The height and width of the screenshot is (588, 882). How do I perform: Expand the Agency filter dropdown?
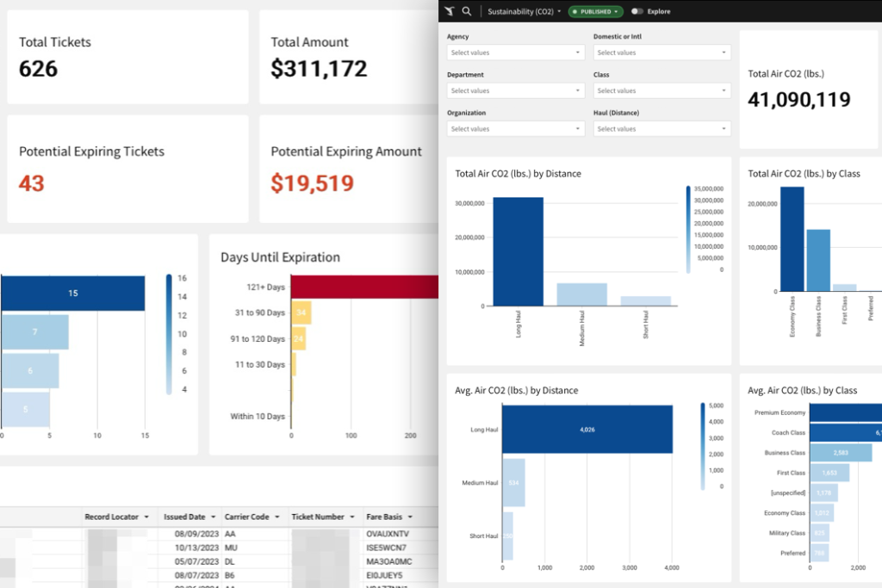coord(515,53)
